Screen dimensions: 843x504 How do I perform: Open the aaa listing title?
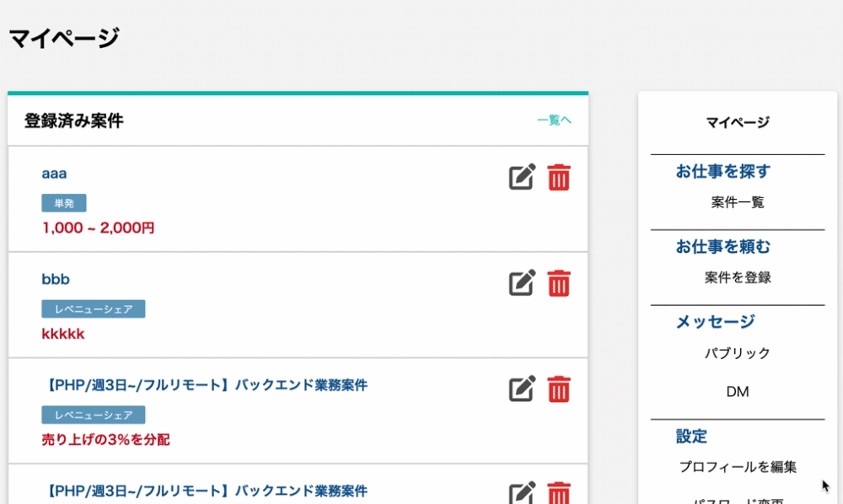point(54,174)
